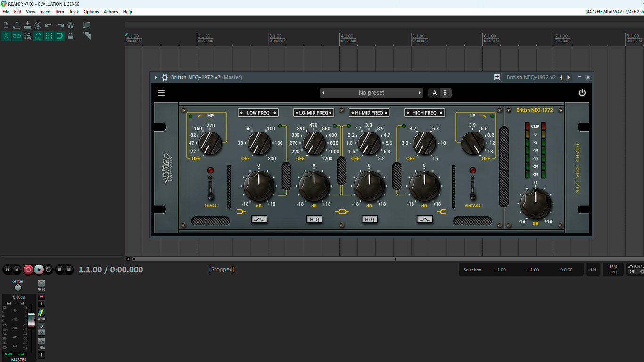
Task: Click the Open project icon
Action: [x=17, y=25]
